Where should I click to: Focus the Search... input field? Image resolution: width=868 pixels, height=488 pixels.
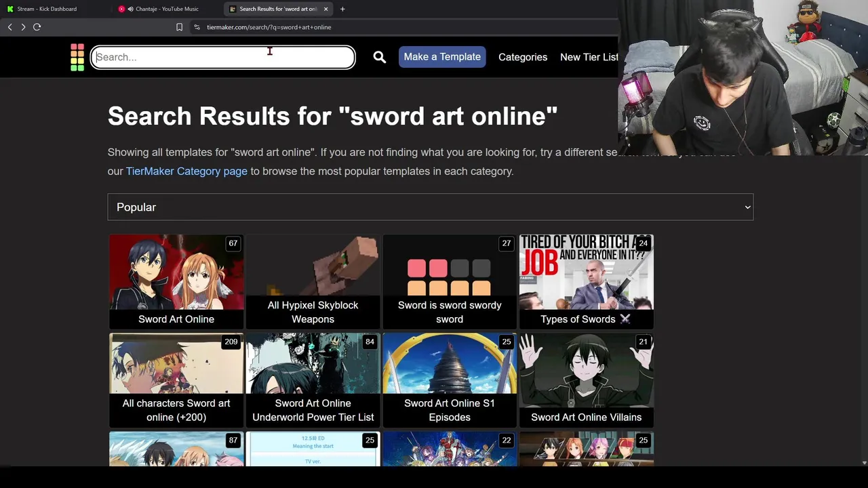click(223, 57)
